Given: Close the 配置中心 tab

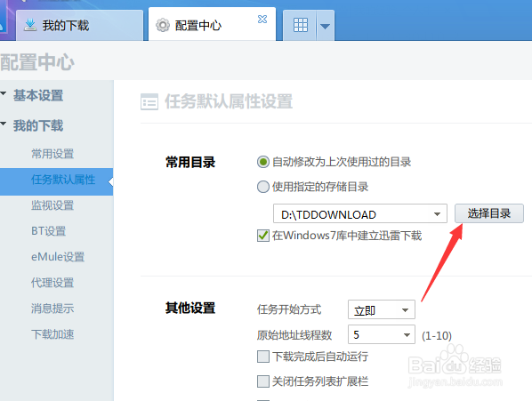Looking at the screenshot, I should pos(262,19).
